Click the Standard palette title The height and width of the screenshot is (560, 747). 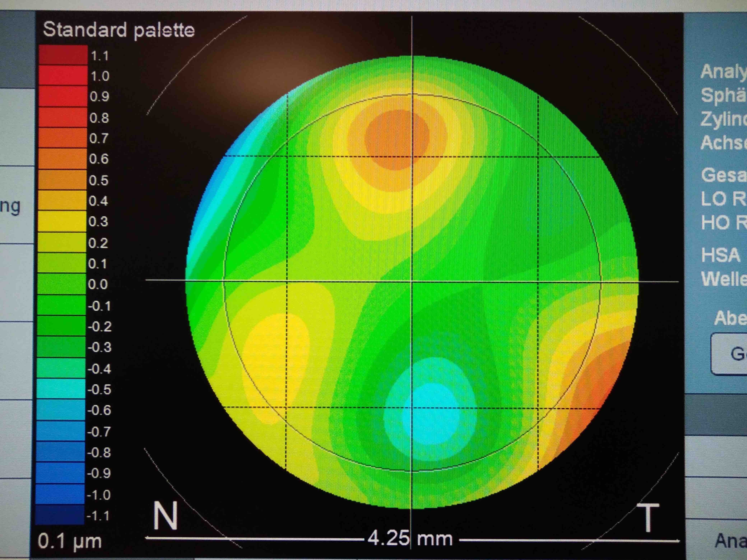119,30
